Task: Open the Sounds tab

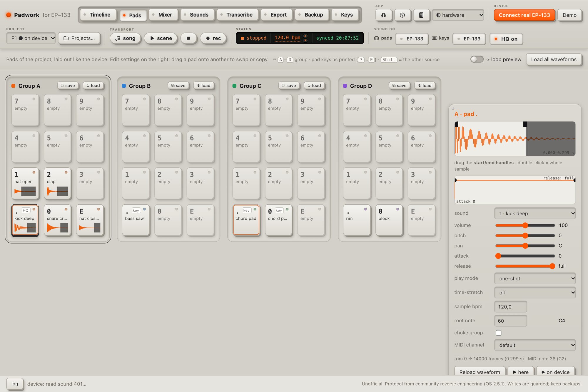Action: point(197,15)
